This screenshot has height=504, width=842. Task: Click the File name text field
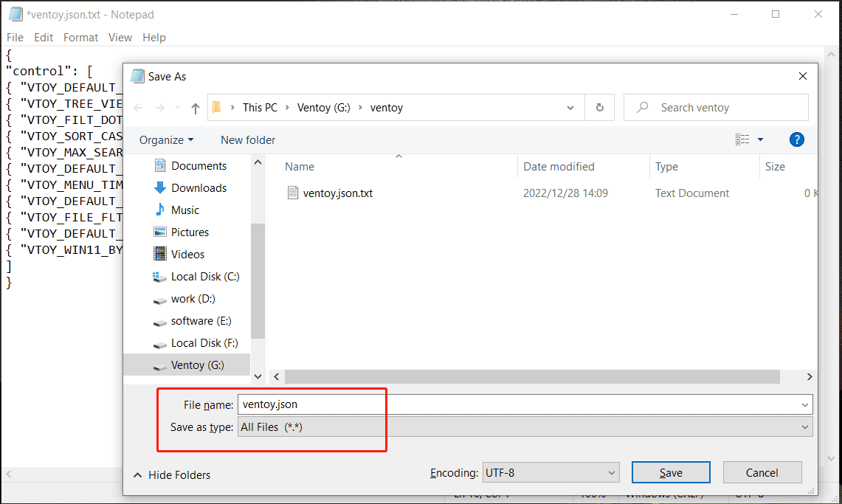[x=525, y=404]
